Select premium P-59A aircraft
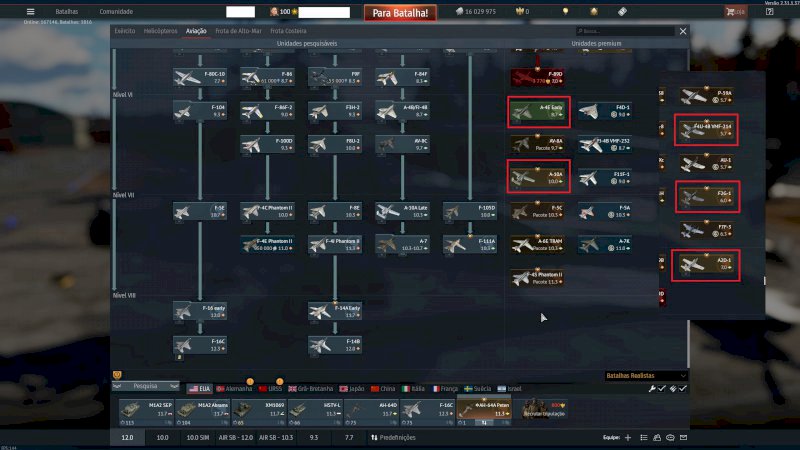The image size is (800, 450). click(x=707, y=96)
